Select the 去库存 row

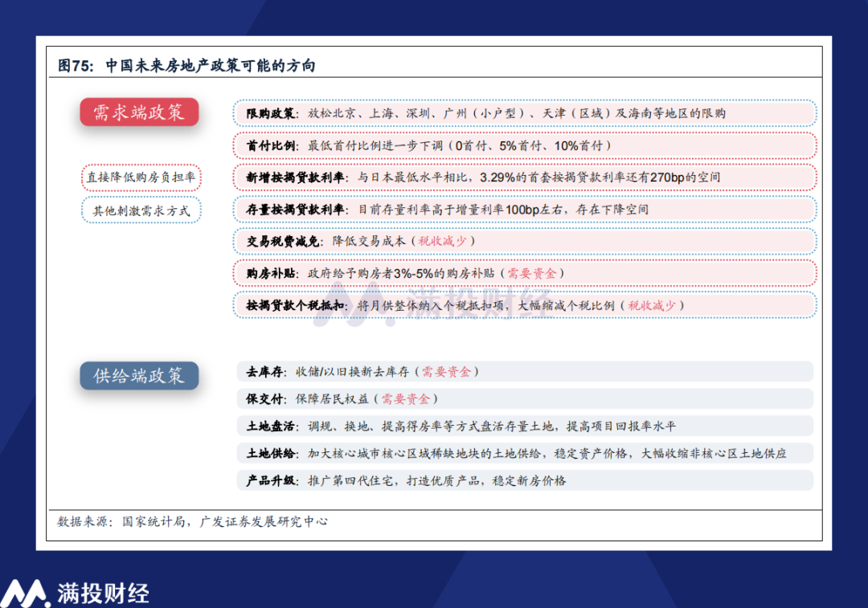pyautogui.click(x=526, y=372)
